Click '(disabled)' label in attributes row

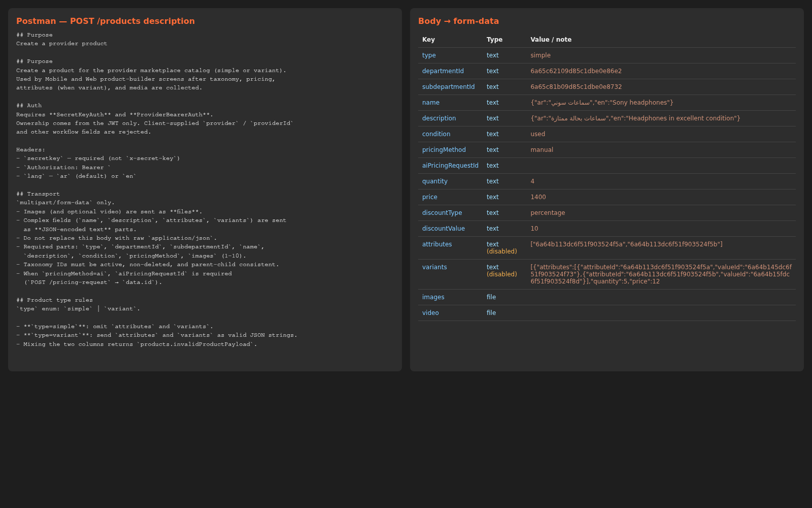501,251
